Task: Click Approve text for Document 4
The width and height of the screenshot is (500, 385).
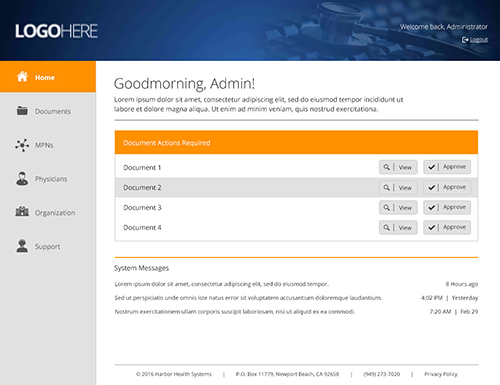Action: pos(454,227)
